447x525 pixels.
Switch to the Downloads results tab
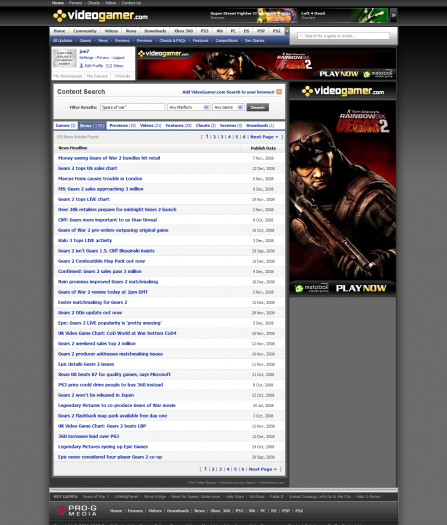coord(260,126)
